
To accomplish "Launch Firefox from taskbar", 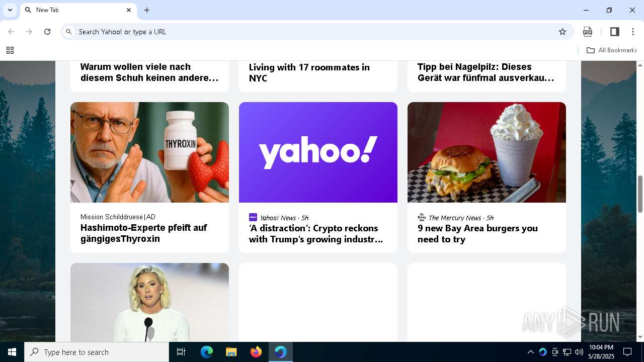I will pyautogui.click(x=256, y=352).
